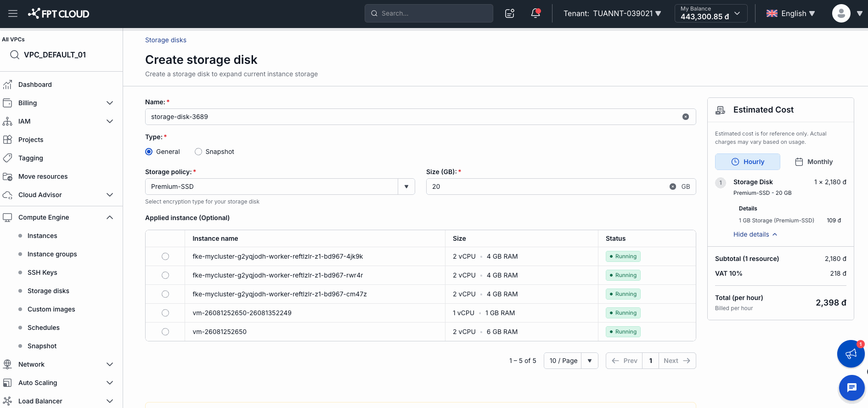Open the task list icon beside search

[510, 13]
